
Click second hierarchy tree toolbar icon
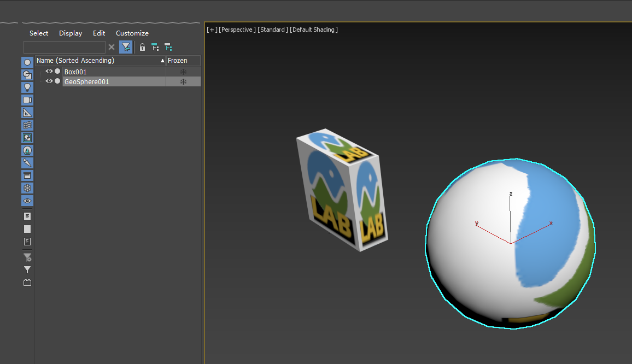pos(168,47)
